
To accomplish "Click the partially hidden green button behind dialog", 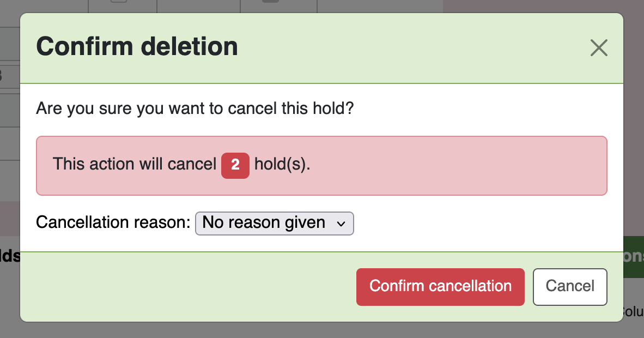I will tap(634, 257).
